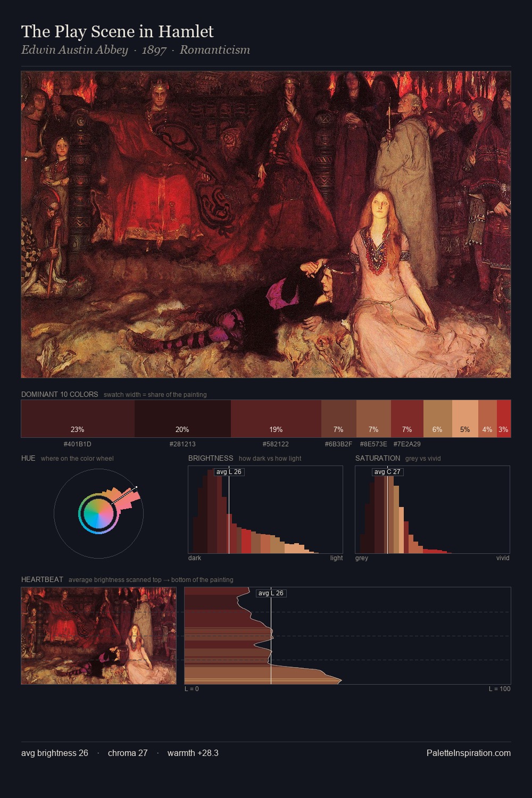This screenshot has height=798, width=532.
Task: Click the hex code #281213
Action: pos(182,444)
